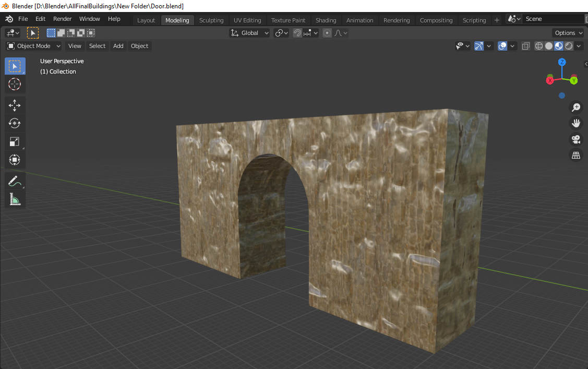The image size is (588, 369).
Task: Select the Select Box tool
Action: [15, 66]
